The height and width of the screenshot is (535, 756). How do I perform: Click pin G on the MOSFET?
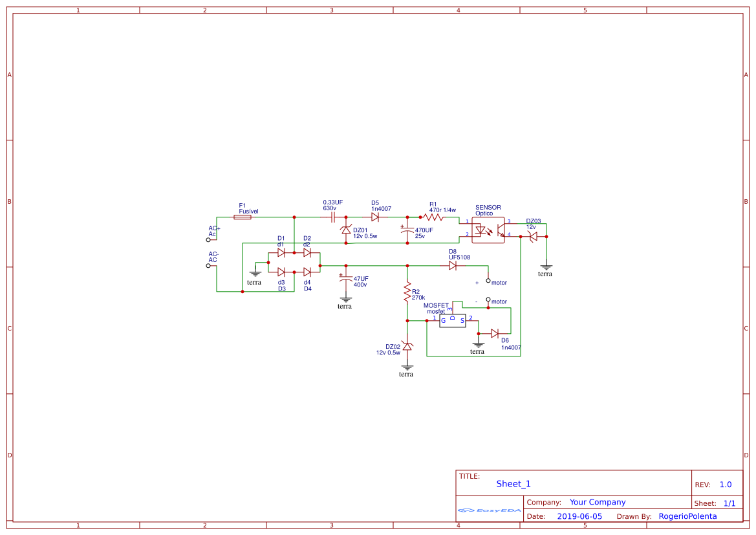pos(444,320)
